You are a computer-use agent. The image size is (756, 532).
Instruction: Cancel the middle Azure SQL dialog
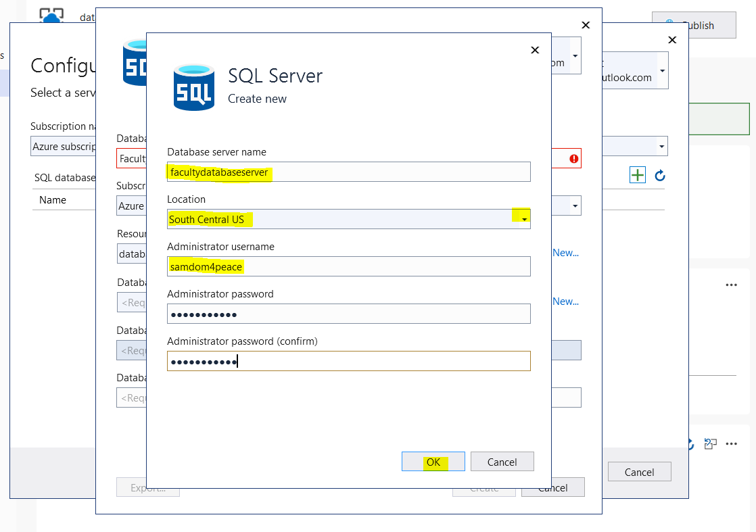pyautogui.click(x=553, y=487)
